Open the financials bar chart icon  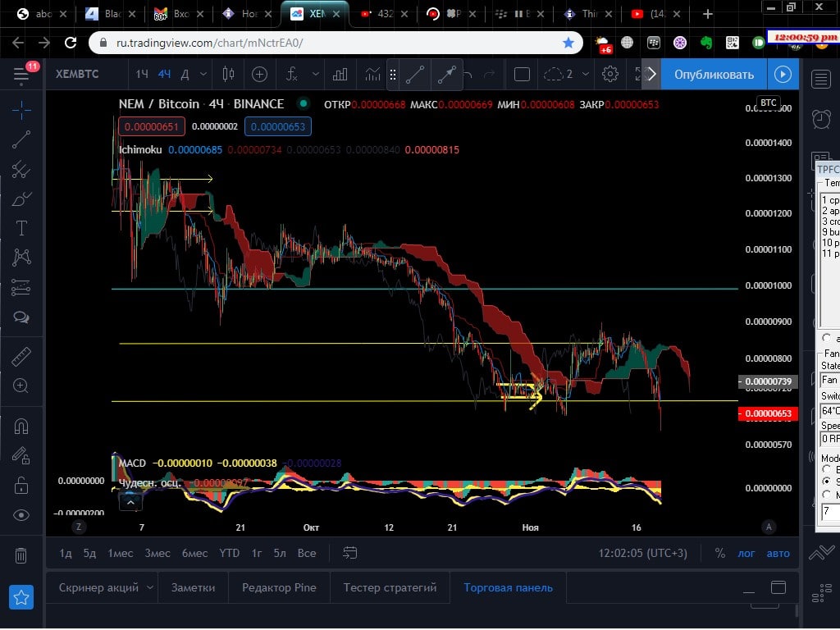pos(340,75)
